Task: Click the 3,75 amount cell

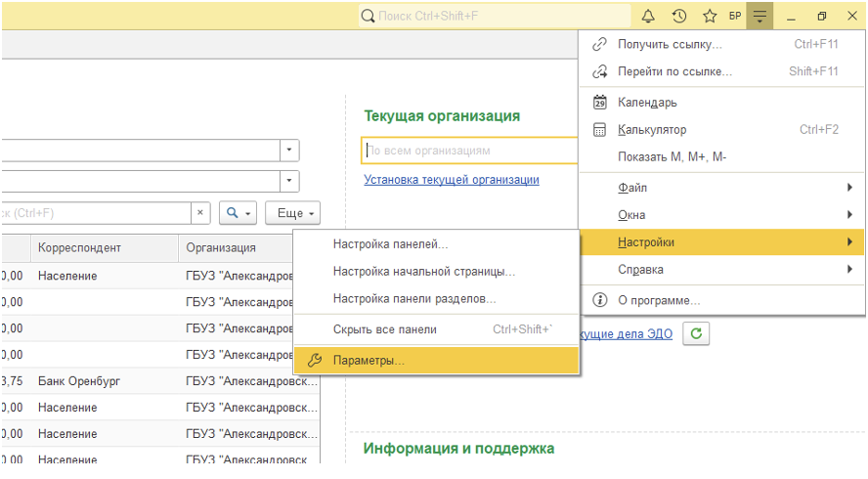Action: [x=16, y=381]
